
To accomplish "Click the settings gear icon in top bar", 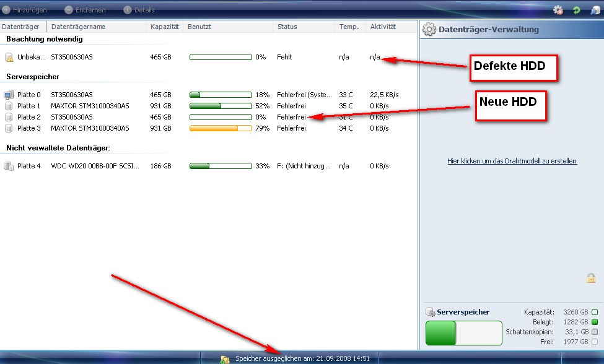I will (x=558, y=10).
